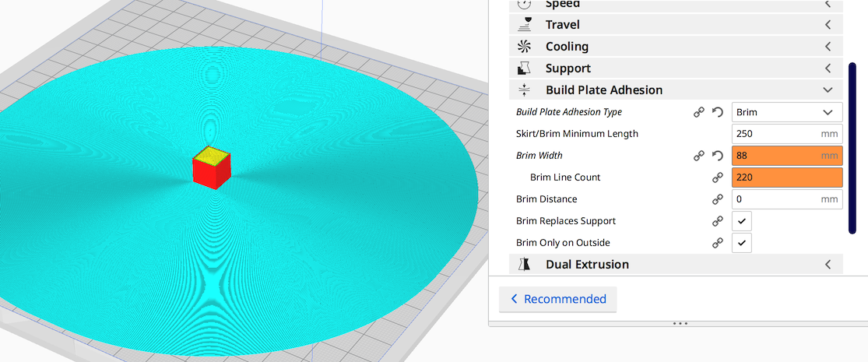Click the Dual Extrusion icon
Viewport: 868px width, 362px height.
pos(524,264)
